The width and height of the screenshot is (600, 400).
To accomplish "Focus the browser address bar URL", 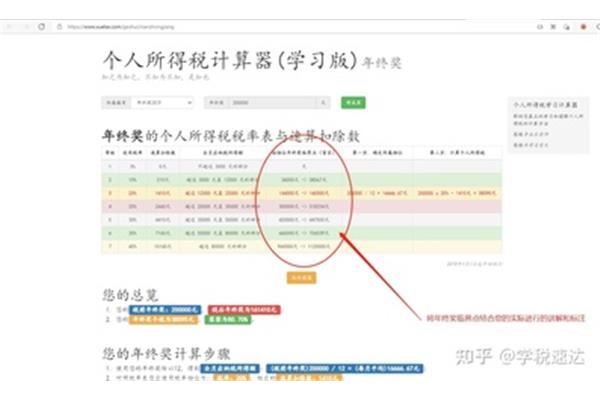I will [121, 27].
